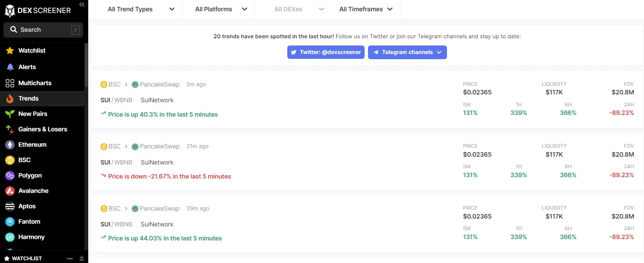The width and height of the screenshot is (644, 263).
Task: Click 'Price is up 44.03% in the last 5 minutes'
Action: click(165, 238)
